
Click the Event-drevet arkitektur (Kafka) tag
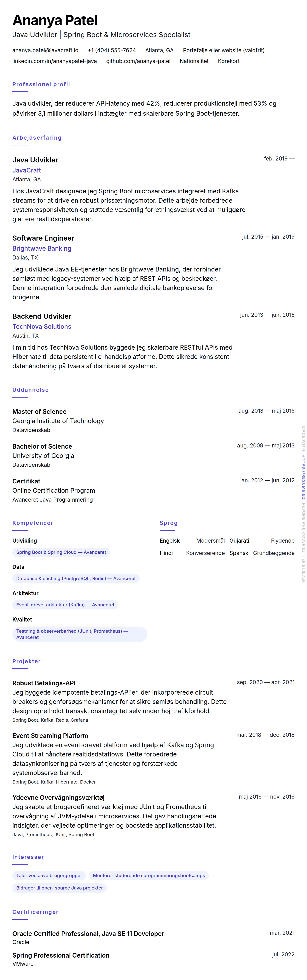(x=65, y=604)
